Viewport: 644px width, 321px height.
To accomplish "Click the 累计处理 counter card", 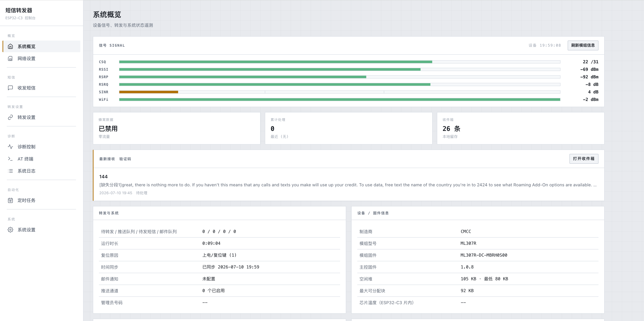I will pyautogui.click(x=349, y=128).
